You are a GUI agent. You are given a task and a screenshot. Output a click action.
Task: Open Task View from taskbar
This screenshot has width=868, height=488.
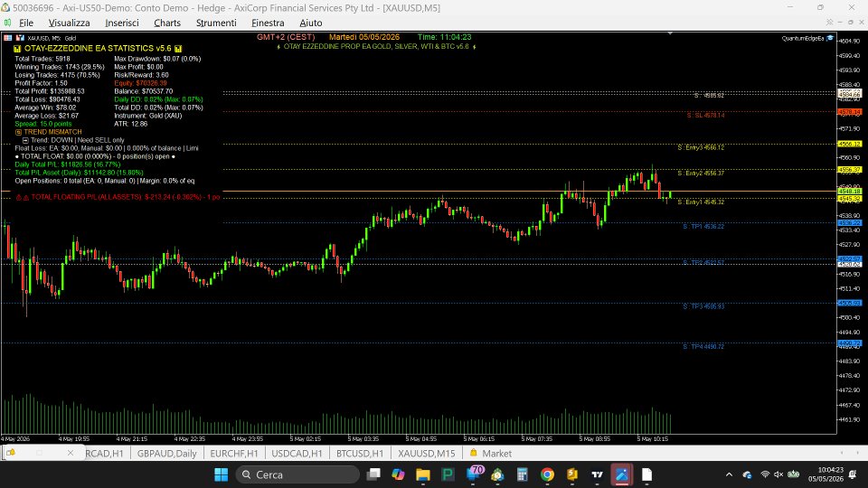click(x=373, y=474)
